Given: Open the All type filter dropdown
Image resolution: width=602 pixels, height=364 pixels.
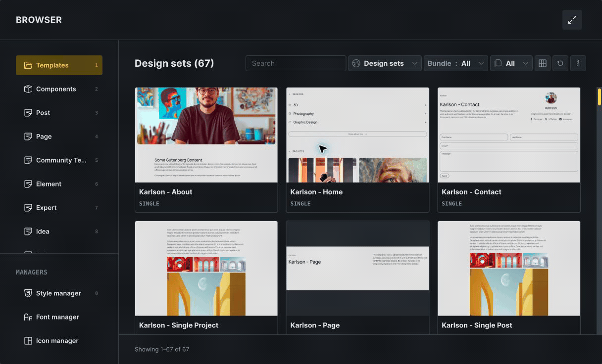Looking at the screenshot, I should click(x=511, y=63).
